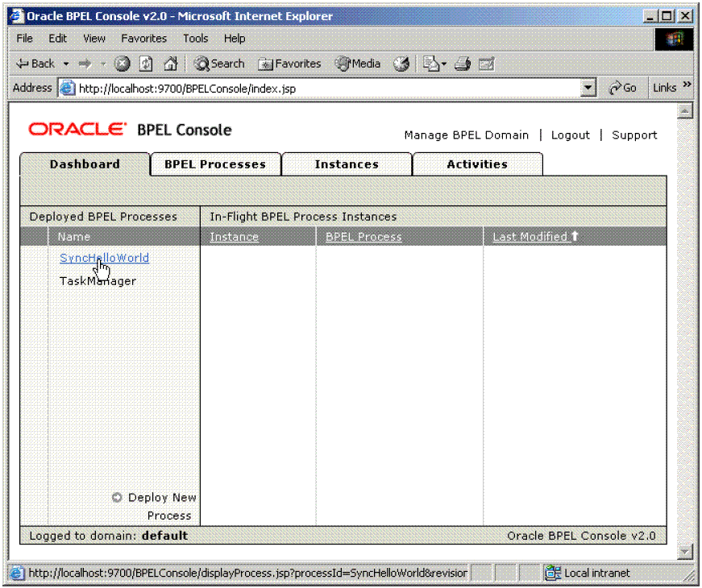
Task: Click 'Deployed BPEL Processes' heading
Action: (x=103, y=217)
